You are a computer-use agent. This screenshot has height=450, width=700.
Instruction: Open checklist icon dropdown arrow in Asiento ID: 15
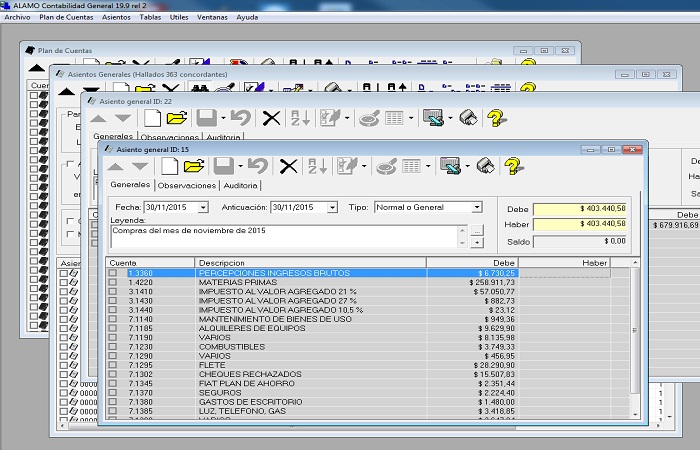coord(364,167)
